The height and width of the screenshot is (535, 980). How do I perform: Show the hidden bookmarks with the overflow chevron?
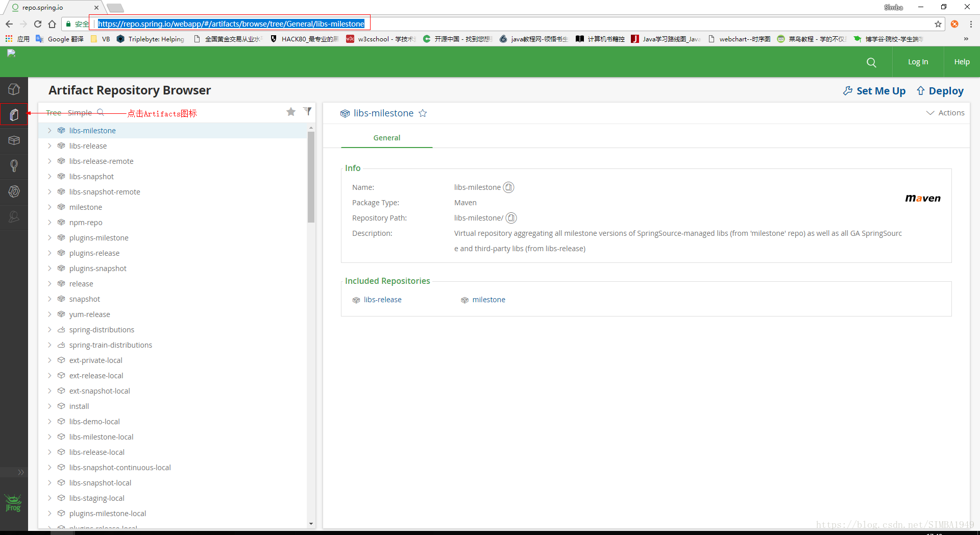click(x=966, y=39)
